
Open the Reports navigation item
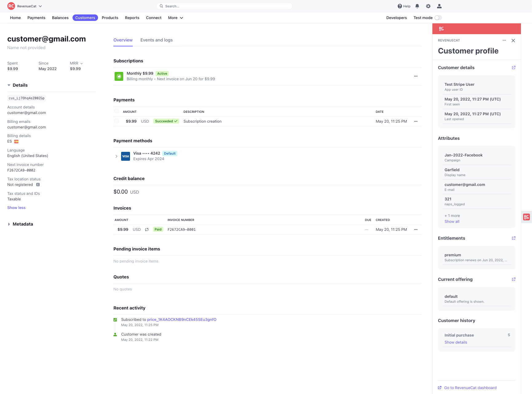132,18
